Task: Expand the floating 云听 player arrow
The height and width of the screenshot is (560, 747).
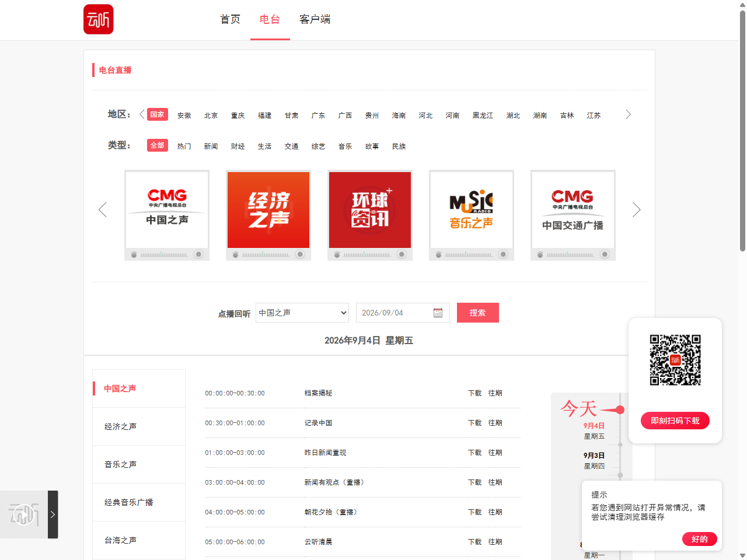Action: pyautogui.click(x=53, y=514)
